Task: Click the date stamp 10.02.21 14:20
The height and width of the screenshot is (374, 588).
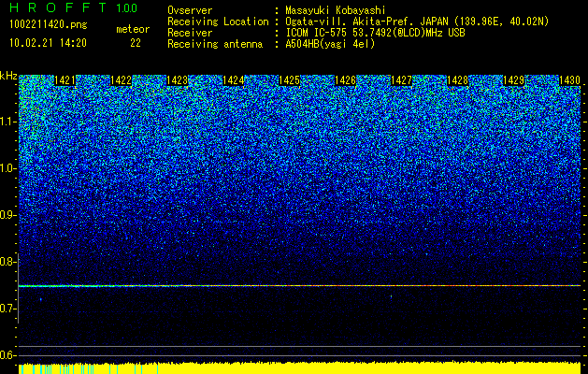Action: pyautogui.click(x=48, y=43)
